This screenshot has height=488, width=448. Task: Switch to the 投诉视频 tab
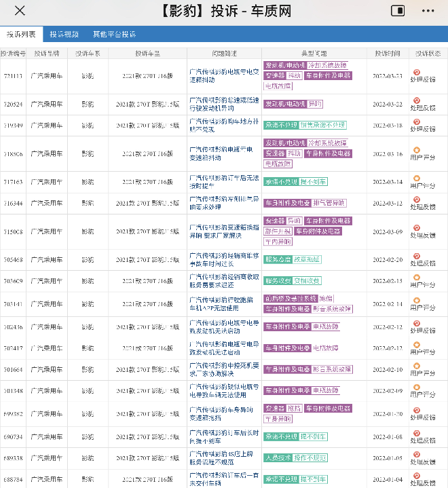coord(64,34)
